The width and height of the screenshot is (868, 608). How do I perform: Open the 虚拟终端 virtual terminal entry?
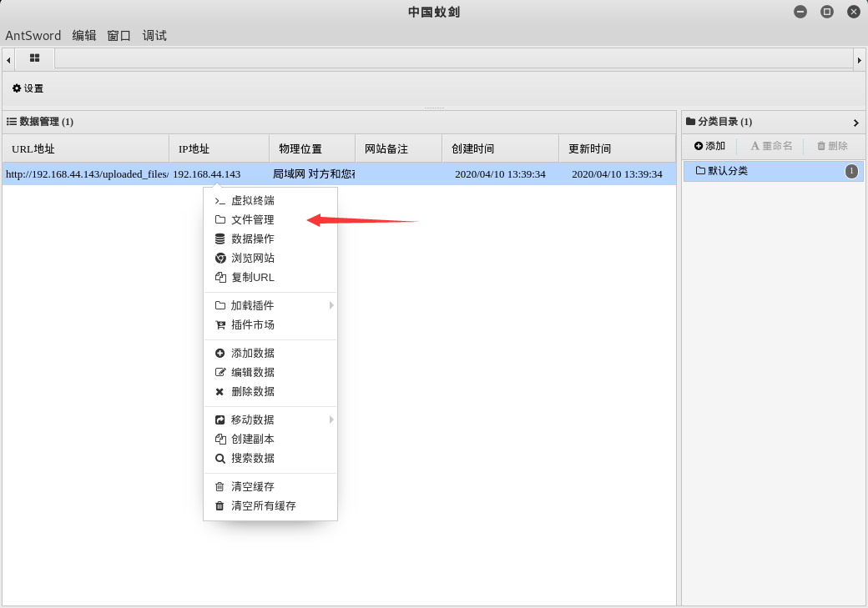tap(270, 200)
